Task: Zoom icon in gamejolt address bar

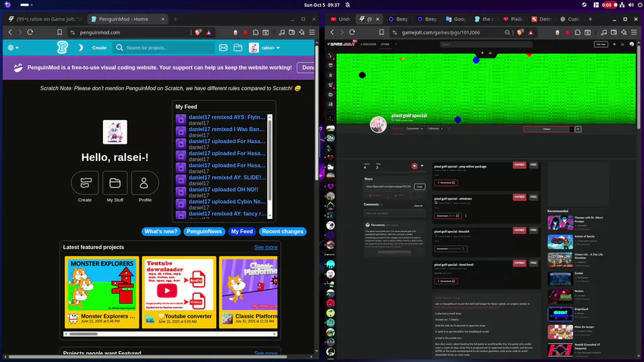Action: click(507, 32)
